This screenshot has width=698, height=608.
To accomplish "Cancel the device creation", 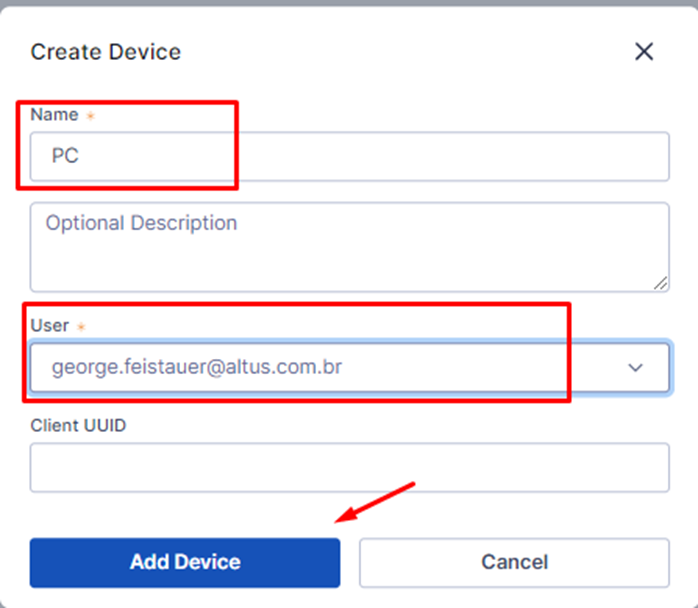I will [x=514, y=562].
